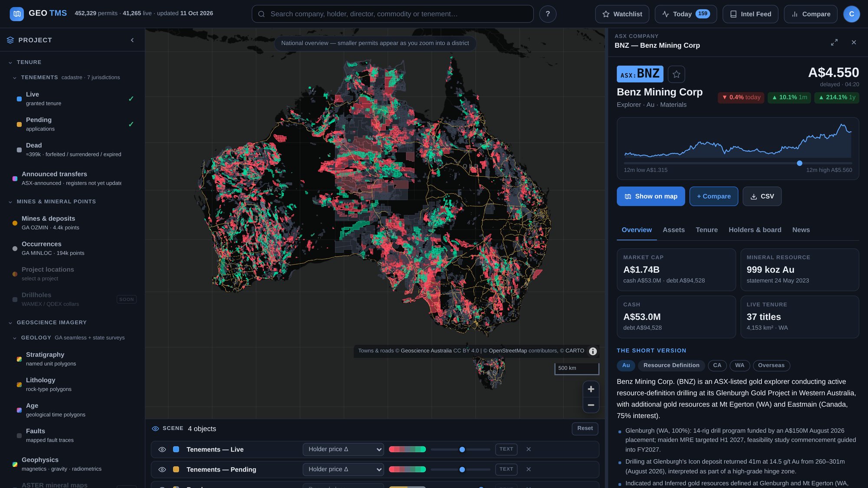Click the ASX:BNZ ticker badge
This screenshot has width=868, height=488.
[640, 74]
